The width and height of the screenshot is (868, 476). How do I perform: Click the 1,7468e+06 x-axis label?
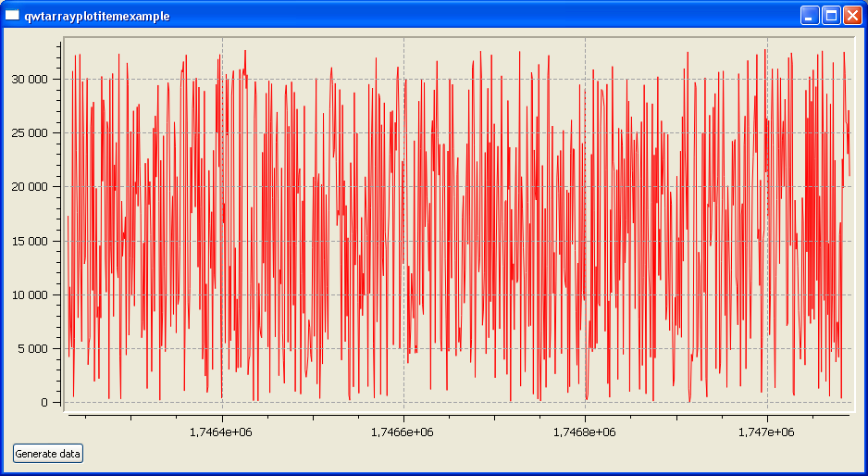(585, 432)
